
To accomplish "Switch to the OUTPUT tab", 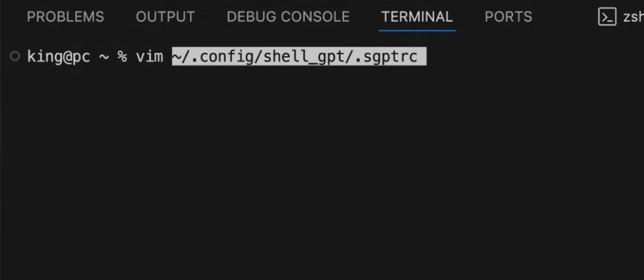I will [165, 17].
